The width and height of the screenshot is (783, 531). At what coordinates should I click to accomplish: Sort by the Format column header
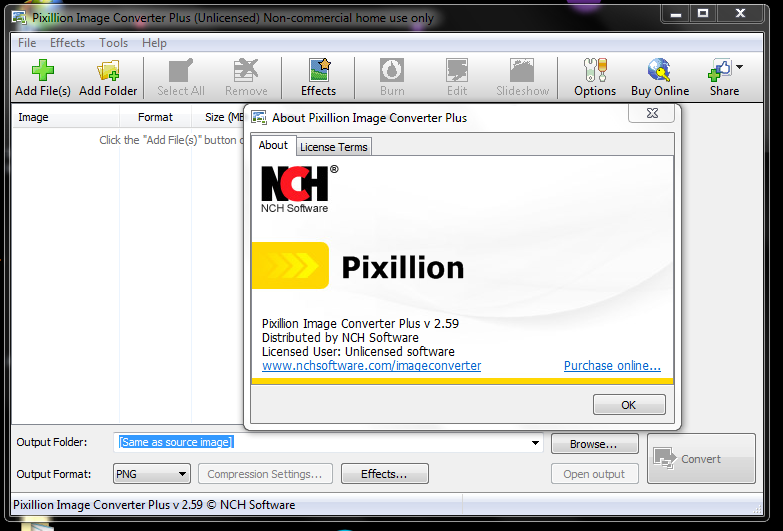tap(155, 117)
